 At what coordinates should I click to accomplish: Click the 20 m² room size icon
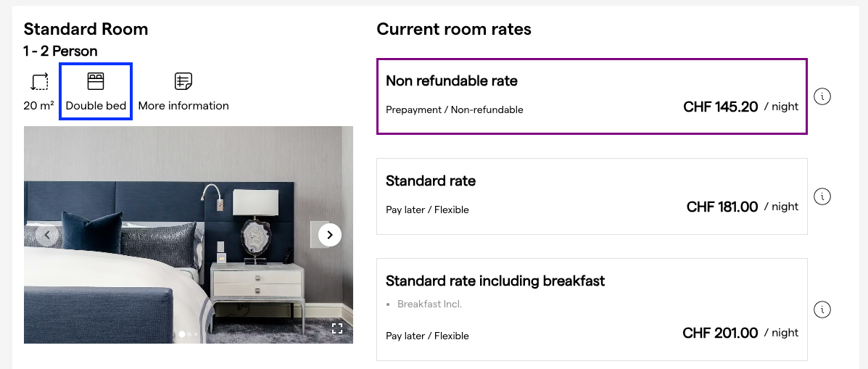tap(39, 81)
